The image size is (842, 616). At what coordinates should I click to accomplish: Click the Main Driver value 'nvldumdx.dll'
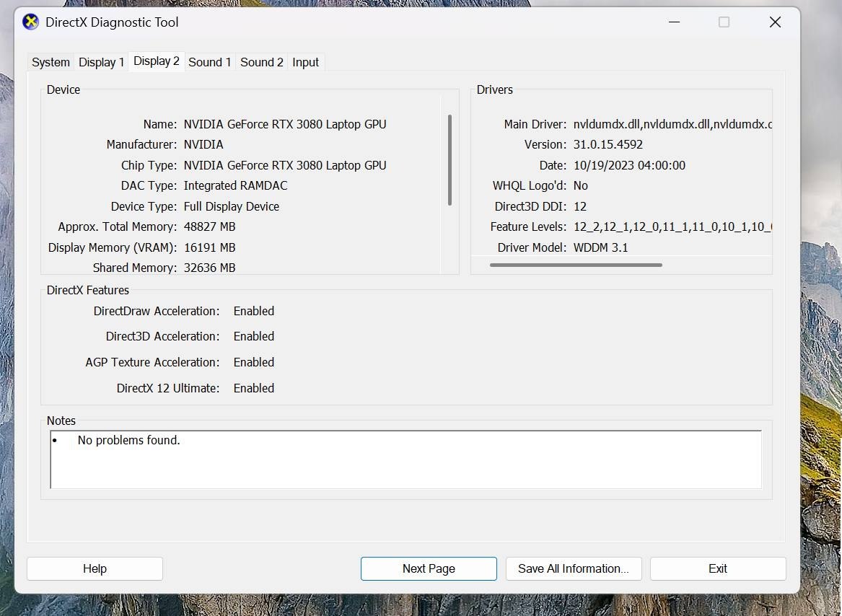pos(673,125)
